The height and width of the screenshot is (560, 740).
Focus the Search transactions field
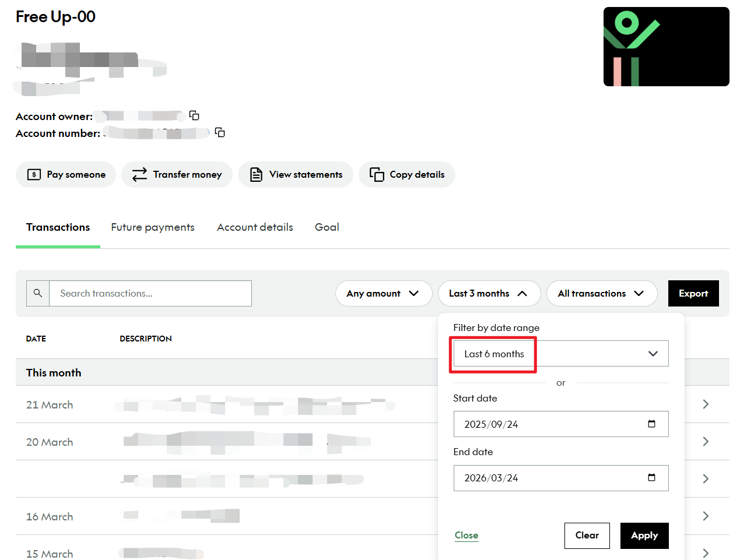pyautogui.click(x=150, y=293)
